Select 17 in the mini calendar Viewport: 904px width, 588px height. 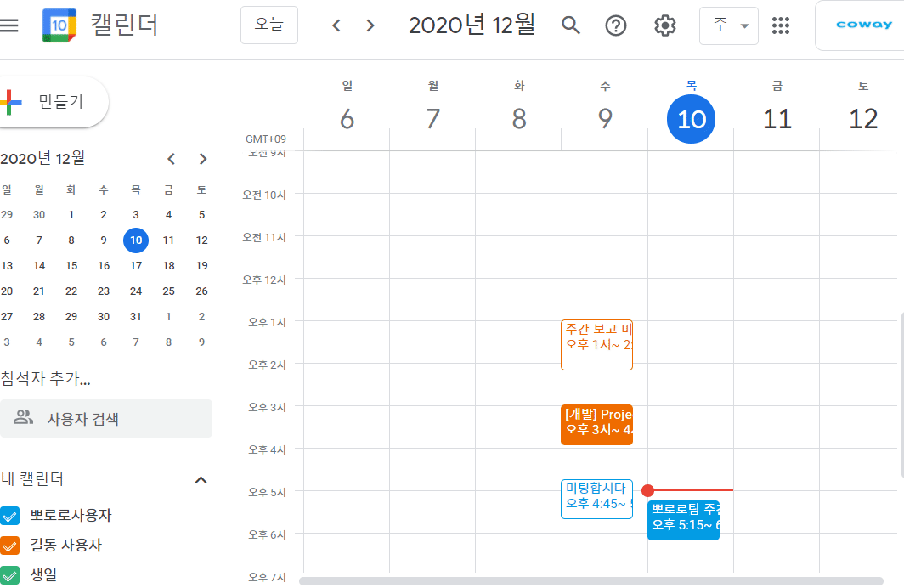tap(136, 266)
